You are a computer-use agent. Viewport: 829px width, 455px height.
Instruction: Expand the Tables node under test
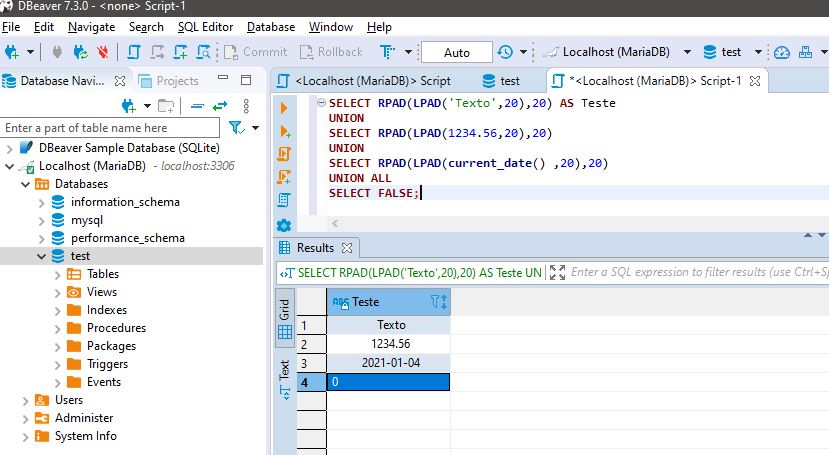tap(57, 274)
